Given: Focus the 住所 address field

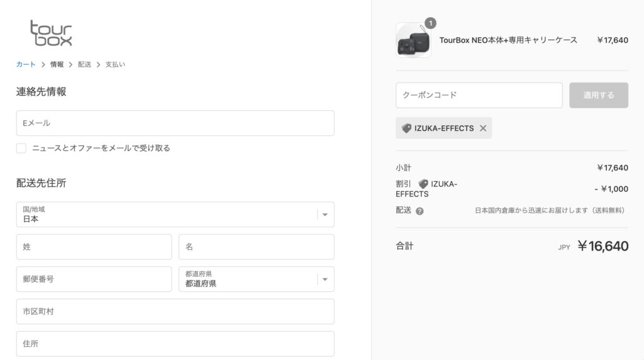Looking at the screenshot, I should pos(175,344).
